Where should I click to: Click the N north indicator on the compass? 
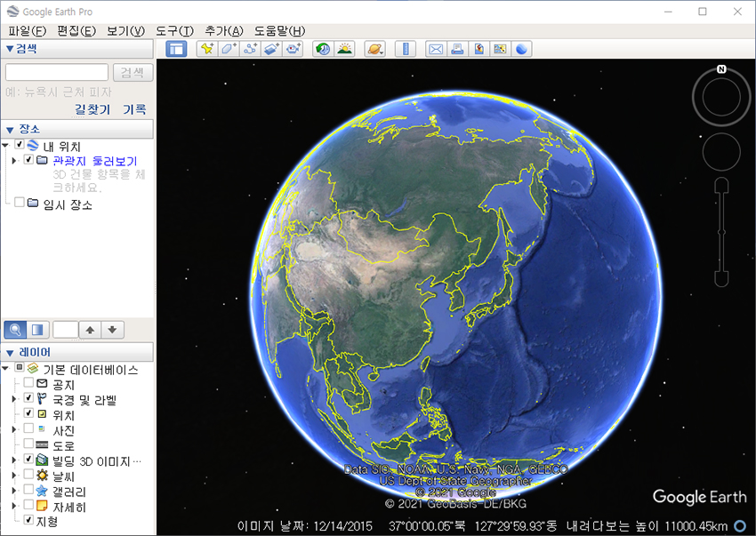pos(721,69)
